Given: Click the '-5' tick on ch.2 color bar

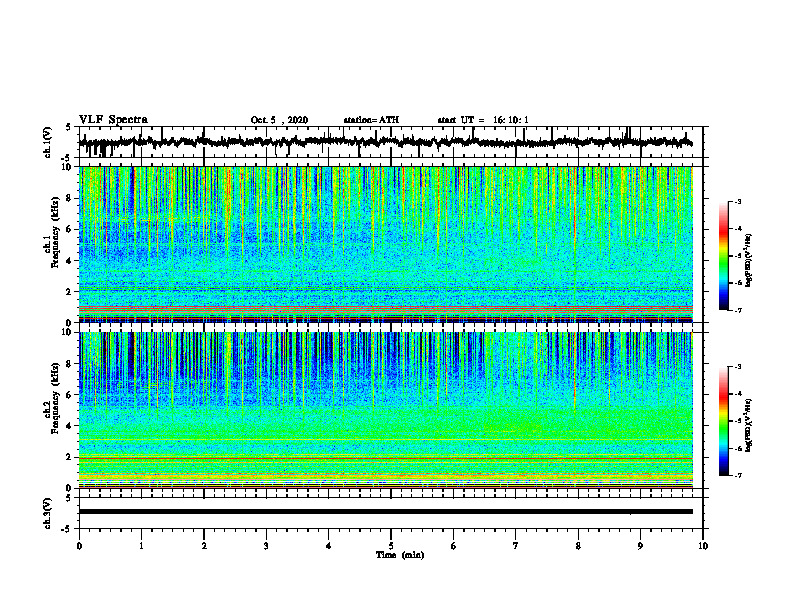Looking at the screenshot, I should (737, 421).
